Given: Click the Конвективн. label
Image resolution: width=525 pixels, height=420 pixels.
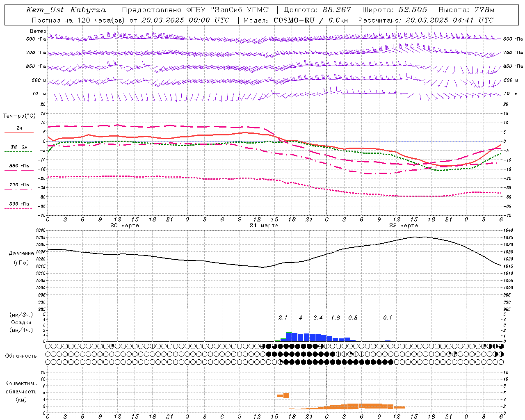Looking at the screenshot, I should [21, 383].
